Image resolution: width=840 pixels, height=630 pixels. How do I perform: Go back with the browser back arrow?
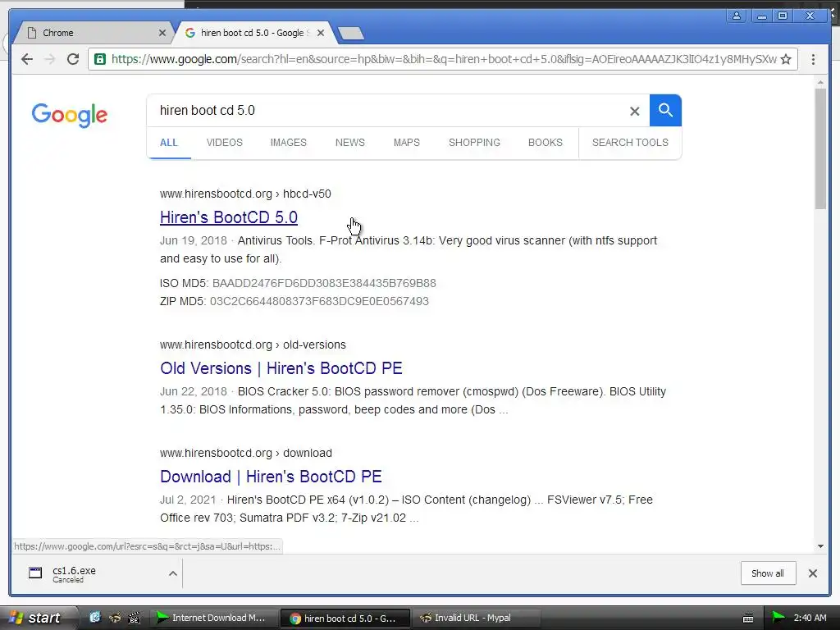tap(27, 59)
